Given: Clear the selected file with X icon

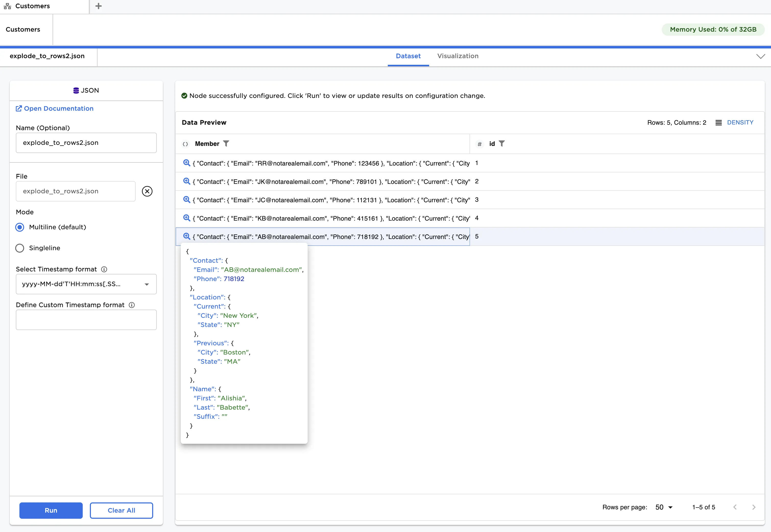Looking at the screenshot, I should 147,191.
